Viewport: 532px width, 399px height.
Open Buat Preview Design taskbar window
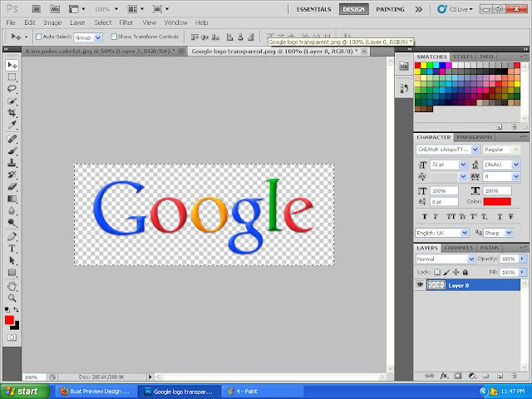(x=95, y=392)
